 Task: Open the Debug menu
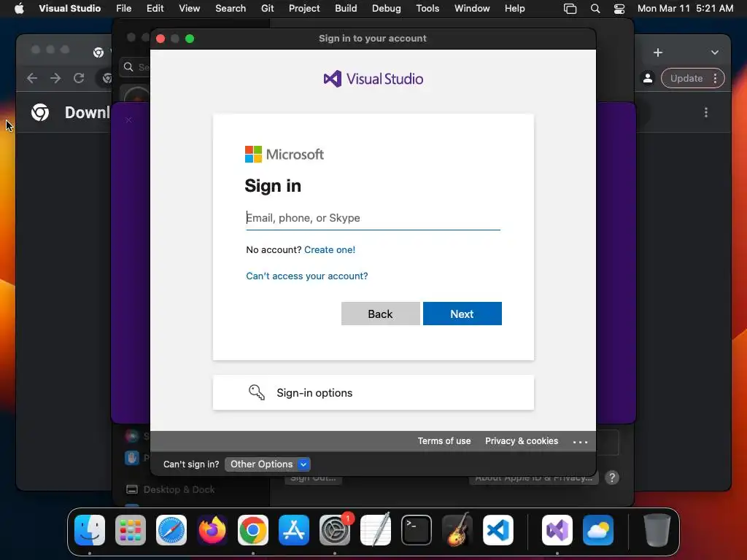(x=387, y=8)
